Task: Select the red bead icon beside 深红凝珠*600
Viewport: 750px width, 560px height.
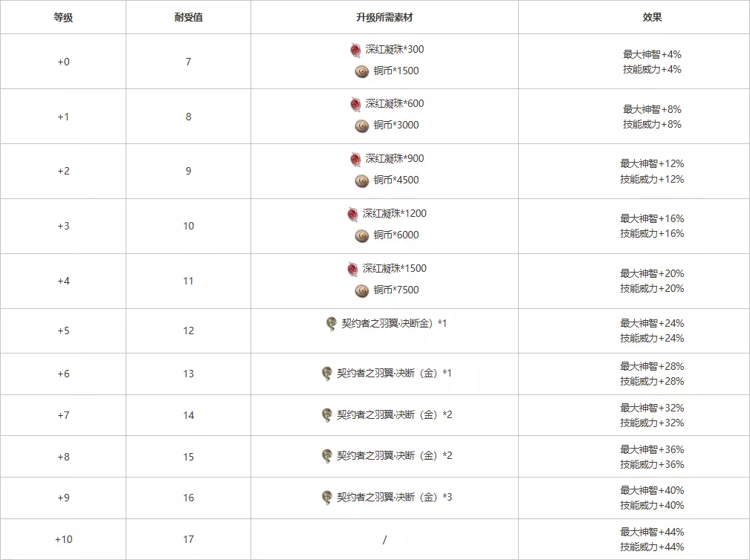Action: click(356, 104)
